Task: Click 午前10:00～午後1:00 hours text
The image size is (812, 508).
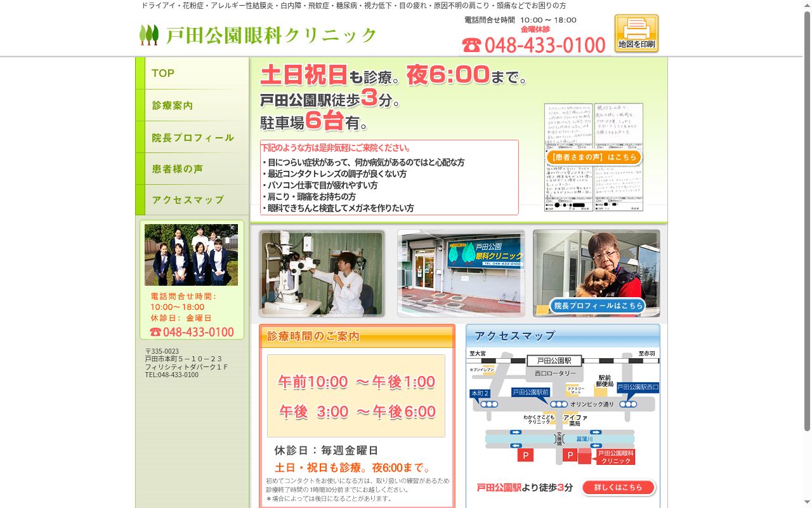Action: (357, 382)
